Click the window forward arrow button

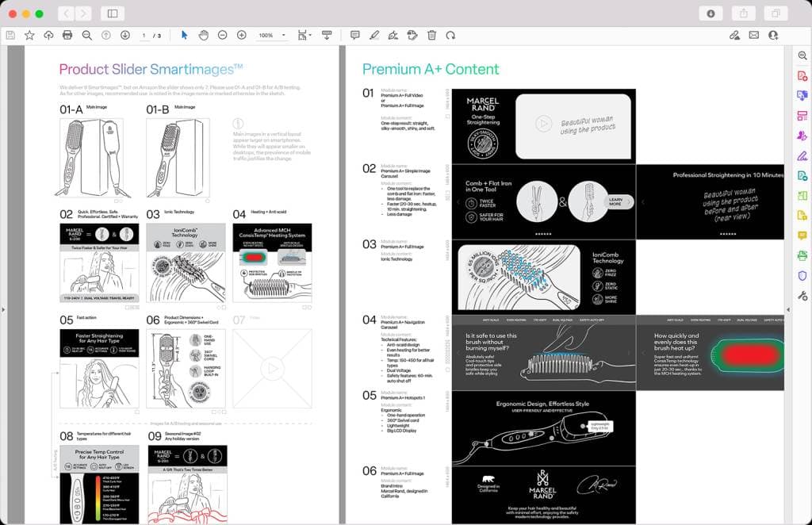point(84,13)
